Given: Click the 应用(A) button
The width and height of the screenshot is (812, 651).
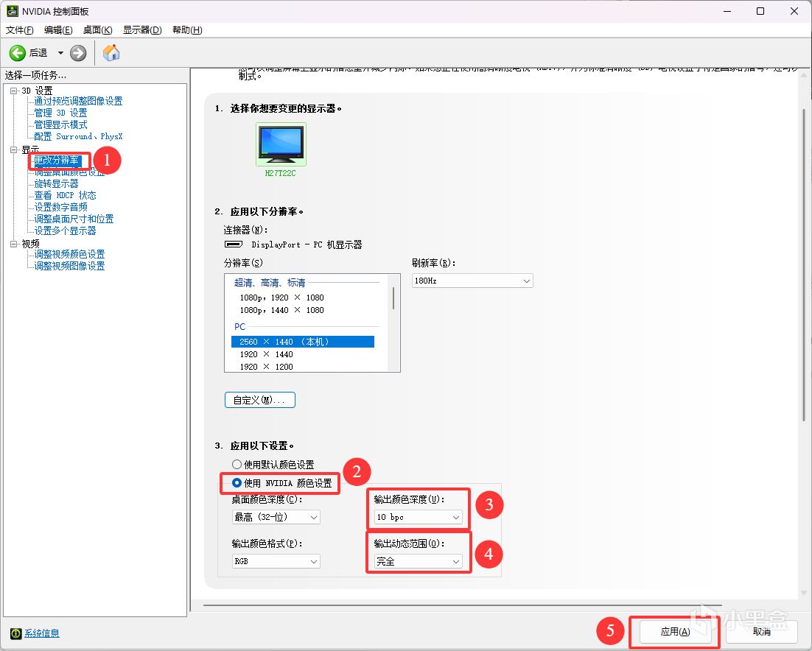Looking at the screenshot, I should coord(675,632).
